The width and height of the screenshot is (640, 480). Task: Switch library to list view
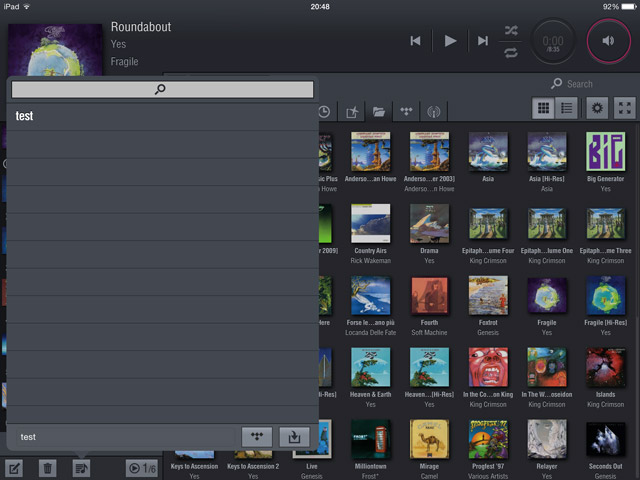[x=566, y=109]
